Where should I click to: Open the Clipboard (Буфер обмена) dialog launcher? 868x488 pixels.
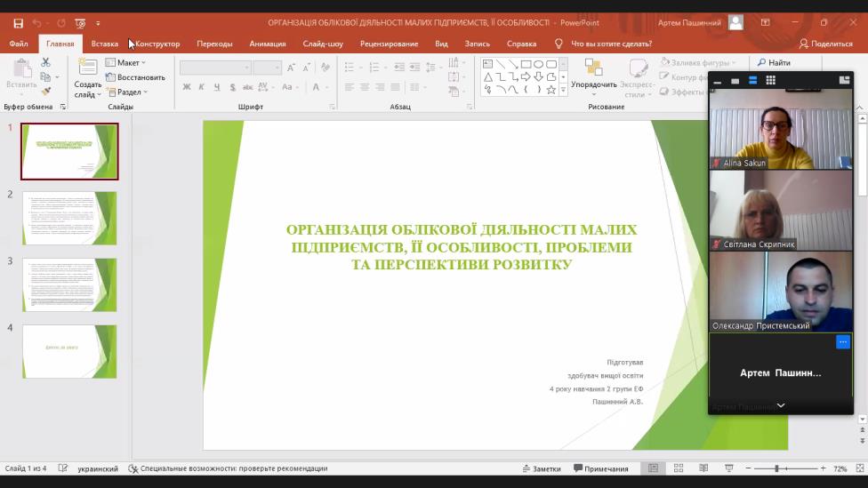point(62,107)
